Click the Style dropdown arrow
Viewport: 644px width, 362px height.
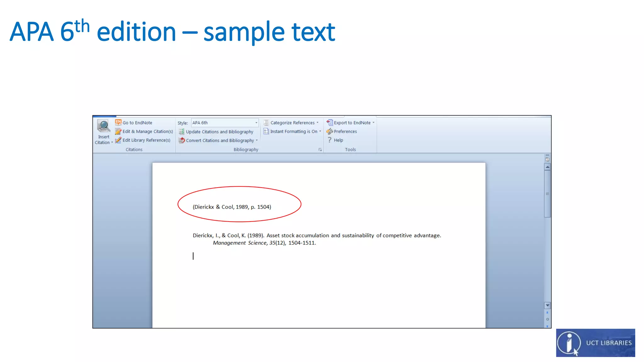(256, 123)
